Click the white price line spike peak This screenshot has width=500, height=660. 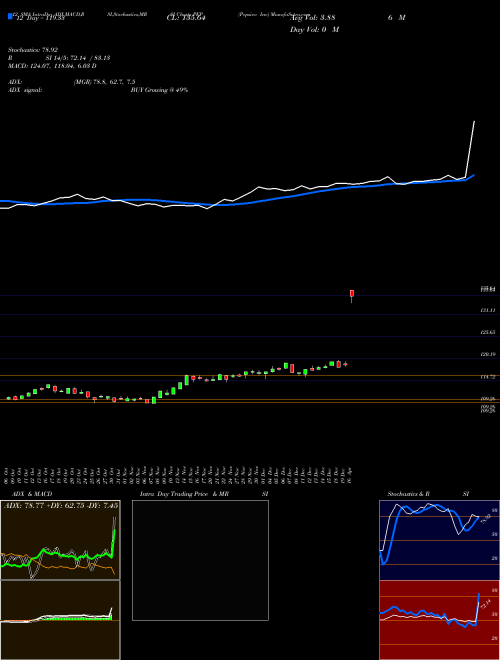474,122
